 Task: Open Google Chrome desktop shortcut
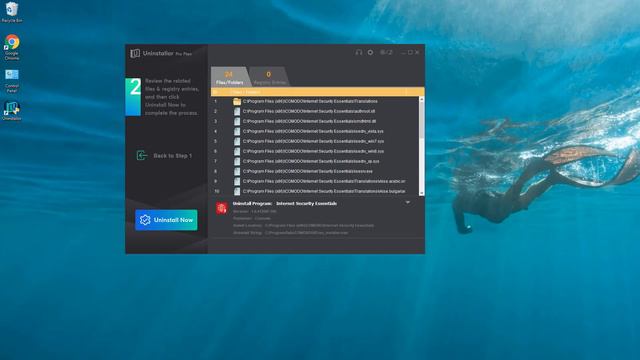coord(12,47)
